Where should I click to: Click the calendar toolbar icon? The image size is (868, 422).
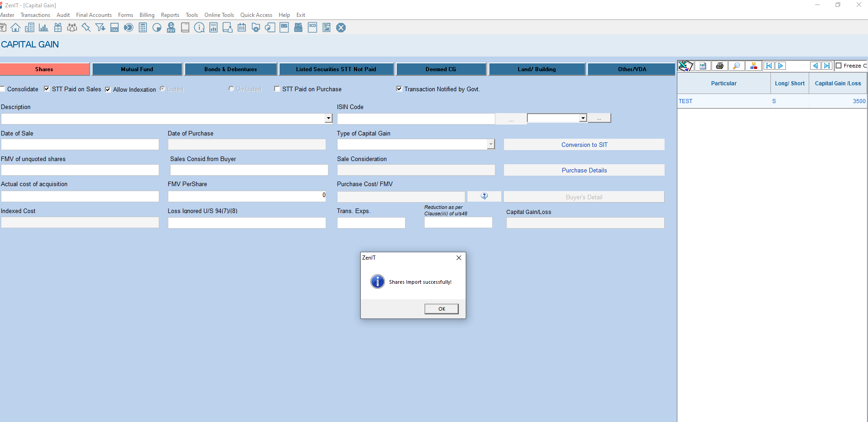coord(242,28)
